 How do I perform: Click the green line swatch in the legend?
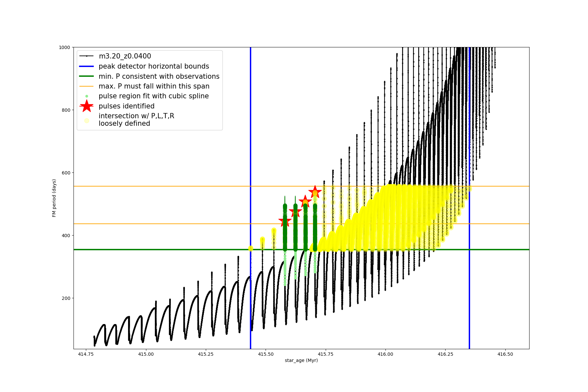pyautogui.click(x=87, y=76)
